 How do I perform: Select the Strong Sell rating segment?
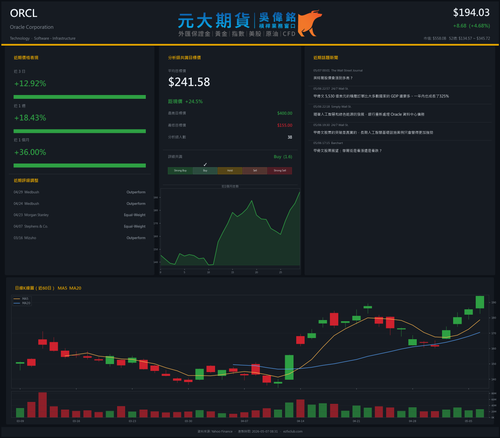[280, 171]
